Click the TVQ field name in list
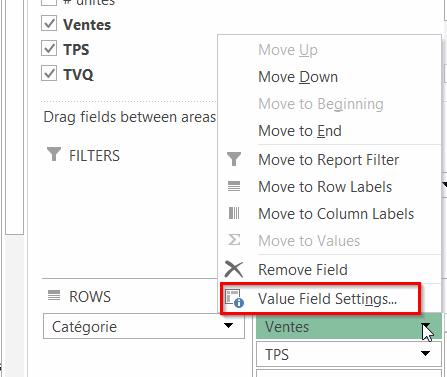 pyautogui.click(x=78, y=74)
